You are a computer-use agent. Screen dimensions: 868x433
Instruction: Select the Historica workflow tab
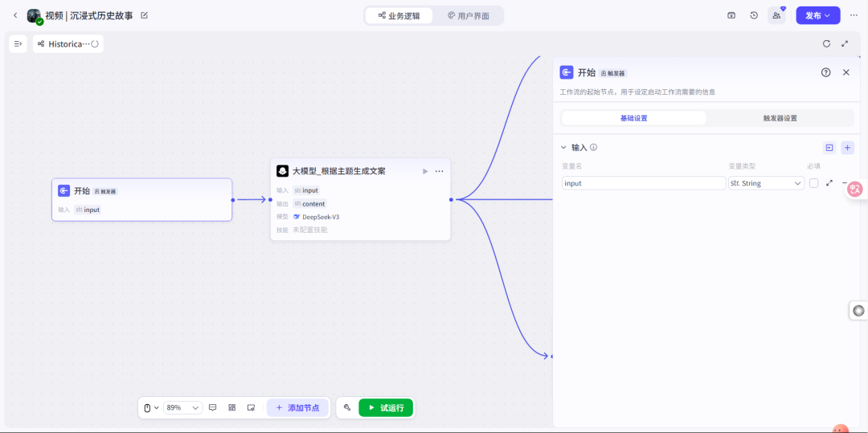[68, 43]
